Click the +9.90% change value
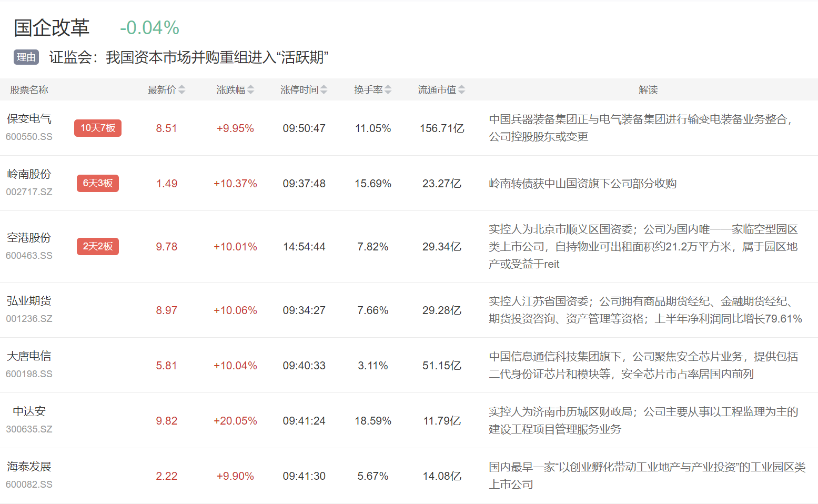This screenshot has width=818, height=504. (235, 476)
